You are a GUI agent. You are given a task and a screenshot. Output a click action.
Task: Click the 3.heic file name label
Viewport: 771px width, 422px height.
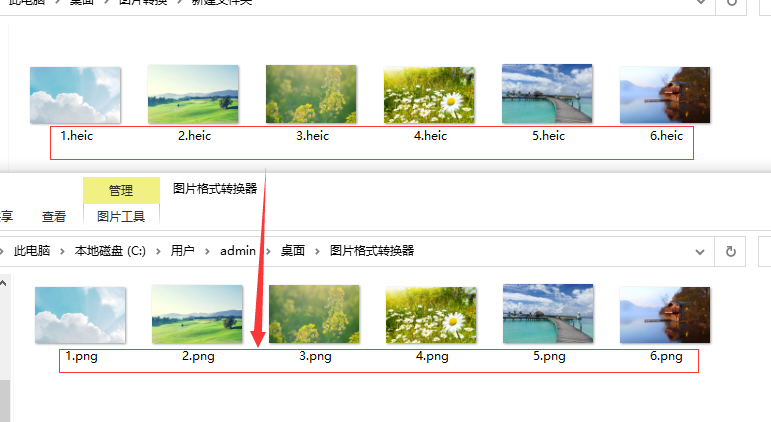coord(312,136)
